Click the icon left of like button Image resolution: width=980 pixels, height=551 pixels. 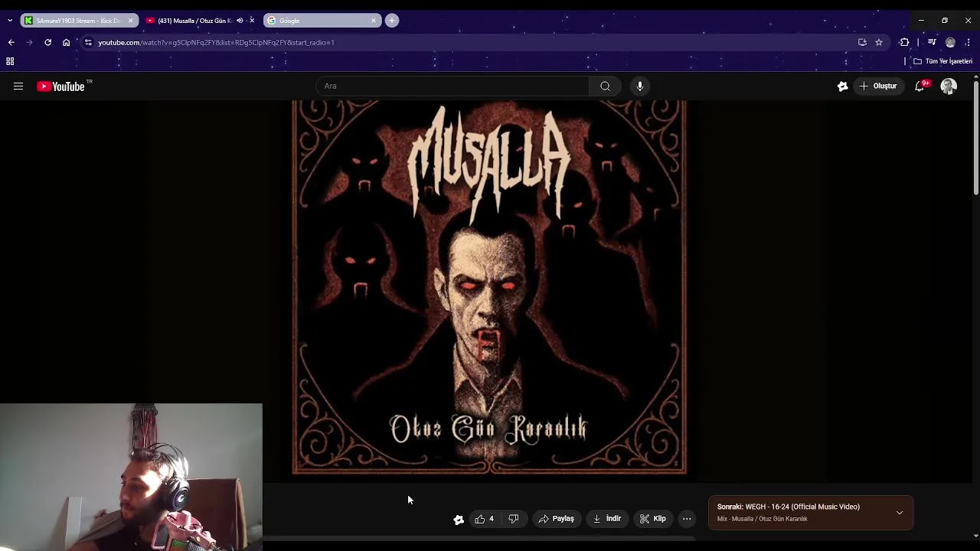tap(459, 519)
